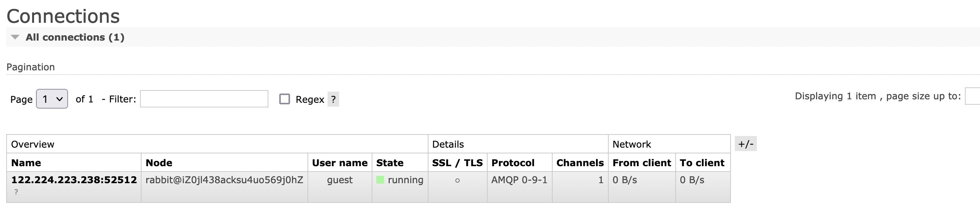Viewport: 980px width, 211px height.
Task: Sort by the To client column
Action: 702,163
